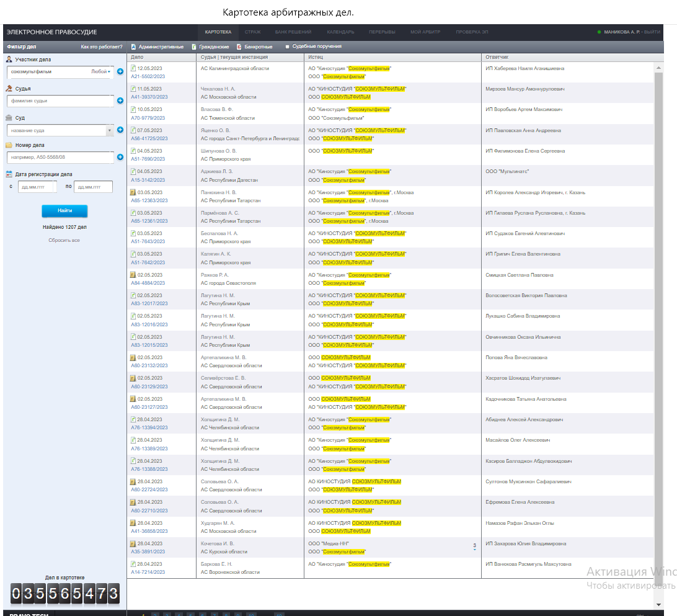Click the orange case icon of A84-4884/2023

[x=133, y=275]
